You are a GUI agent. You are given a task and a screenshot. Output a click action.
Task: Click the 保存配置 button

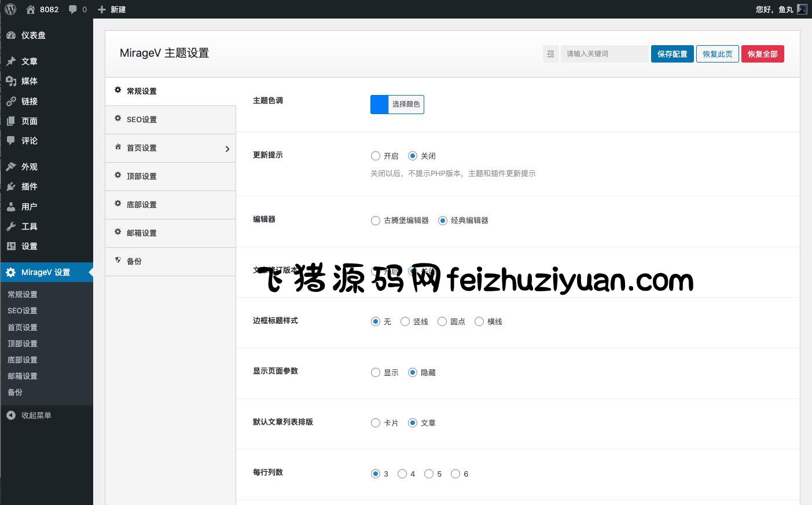672,54
